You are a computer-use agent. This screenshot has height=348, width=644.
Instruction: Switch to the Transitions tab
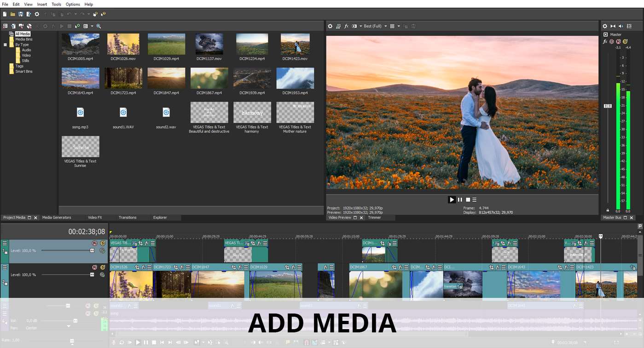128,217
